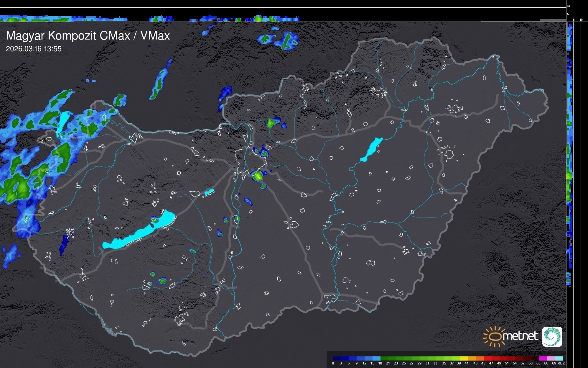The width and height of the screenshot is (588, 368).
Task: Click the yellow-green radar cell near Budapest
Action: 258,176
